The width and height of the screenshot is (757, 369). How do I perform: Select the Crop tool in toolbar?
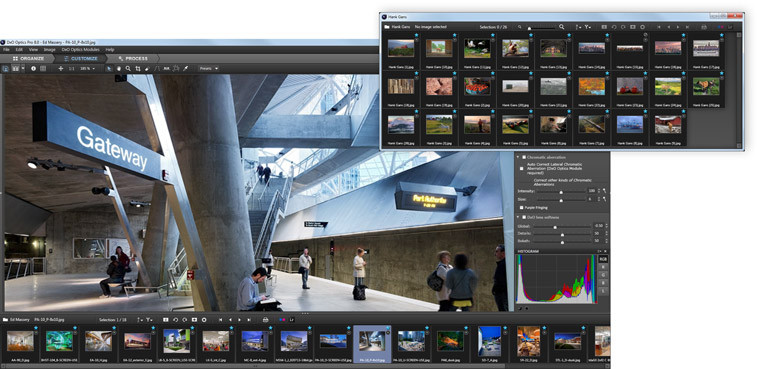(x=138, y=69)
